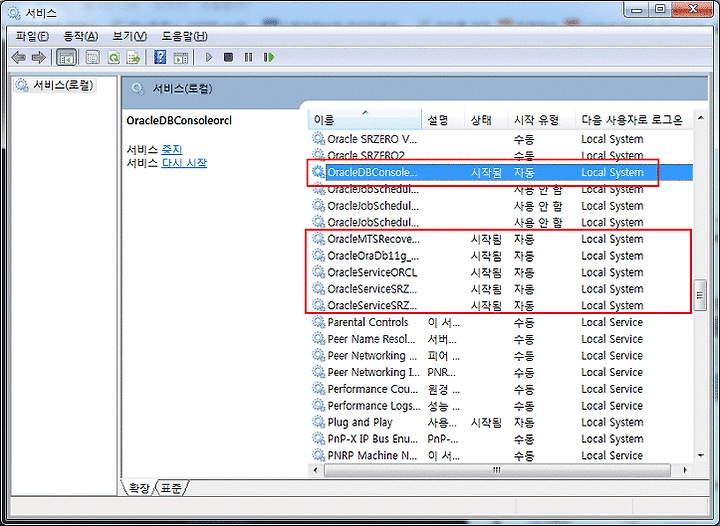This screenshot has width=720, height=526.
Task: Click the Pause Service toolbar icon
Action: (248, 57)
